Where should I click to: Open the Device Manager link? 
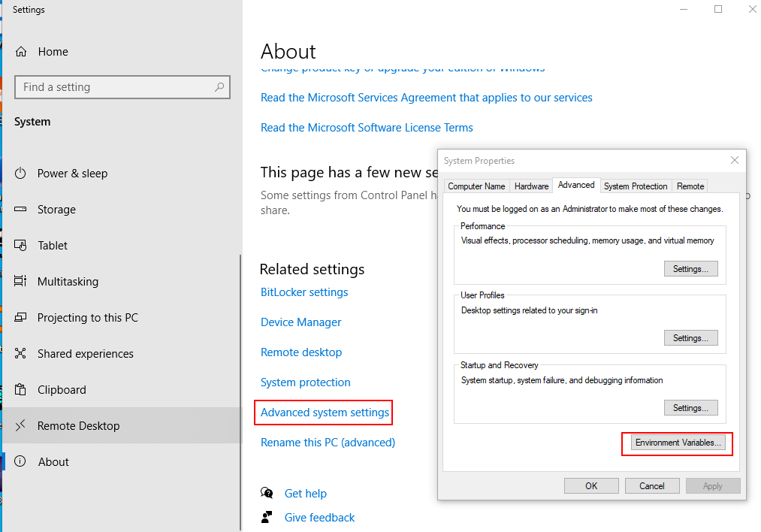point(300,322)
